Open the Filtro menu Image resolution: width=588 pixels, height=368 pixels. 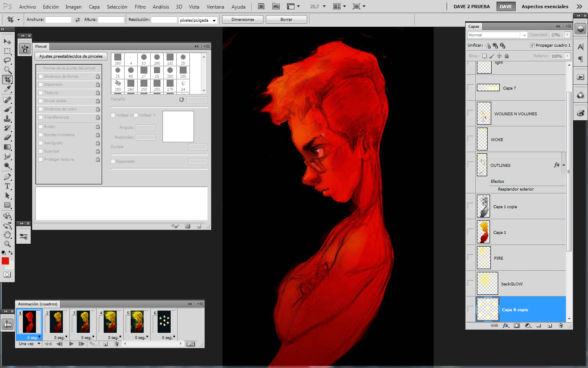140,7
